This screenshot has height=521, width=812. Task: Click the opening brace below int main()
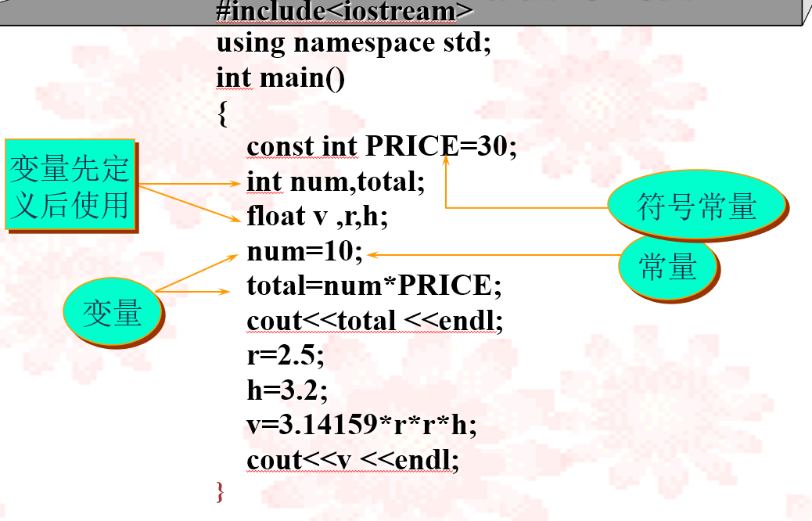(x=221, y=113)
